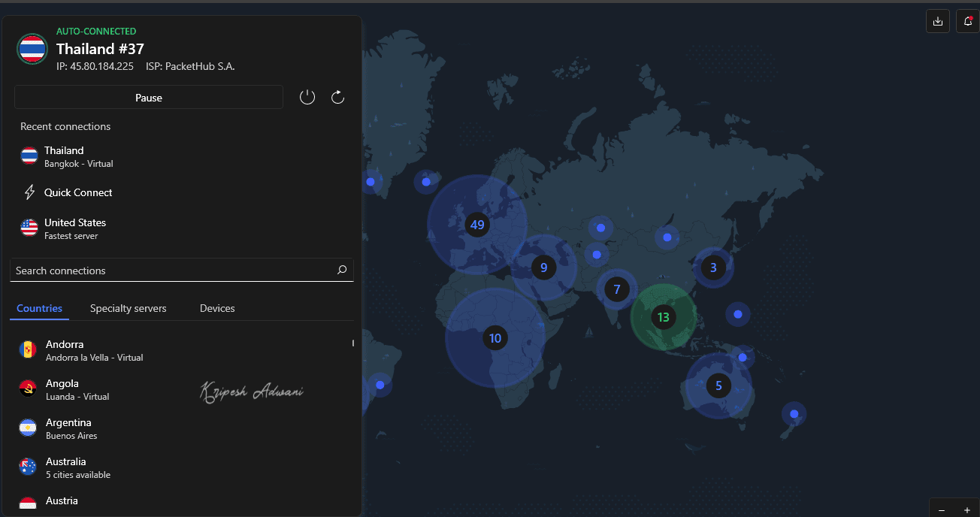Screen dimensions: 980x517
Task: Click the Thailand flag in header
Action: (32, 50)
